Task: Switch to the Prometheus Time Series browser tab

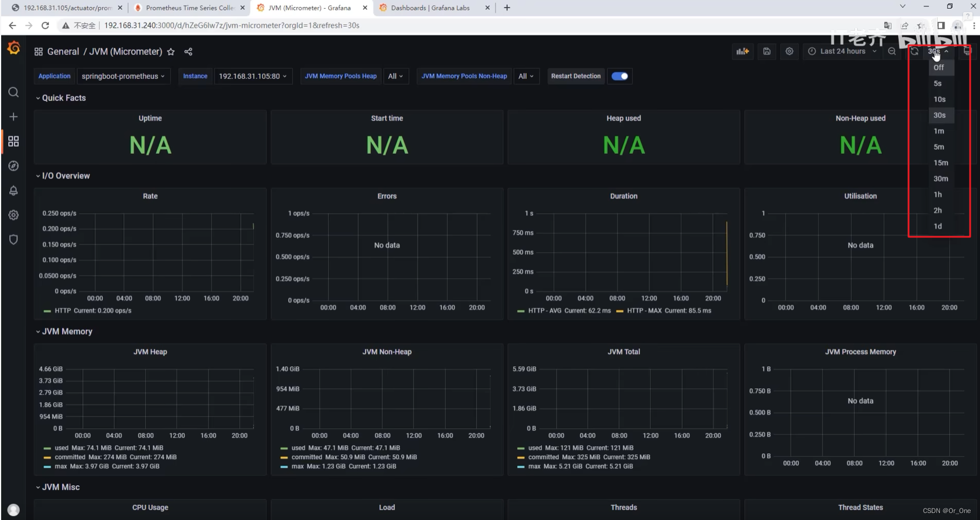Action: click(190, 8)
